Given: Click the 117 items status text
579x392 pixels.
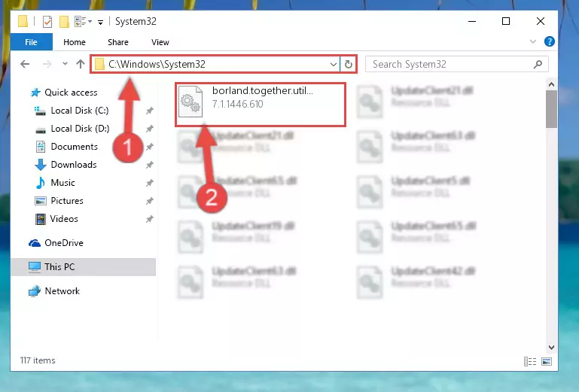Looking at the screenshot, I should click(38, 360).
